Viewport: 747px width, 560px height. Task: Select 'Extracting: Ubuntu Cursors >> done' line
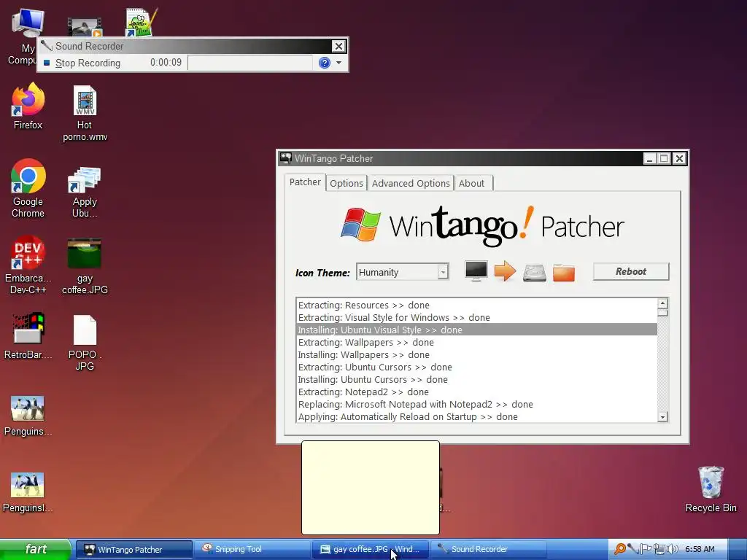[x=476, y=367]
